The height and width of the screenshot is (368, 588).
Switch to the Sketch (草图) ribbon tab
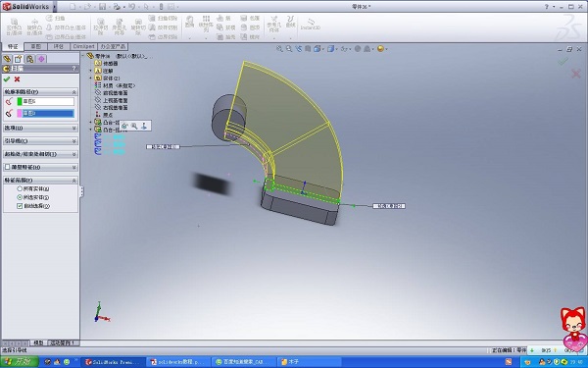[35, 46]
